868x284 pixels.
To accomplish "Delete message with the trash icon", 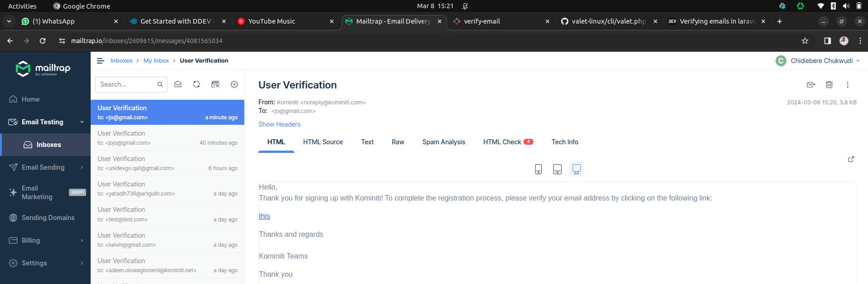I will pyautogui.click(x=829, y=85).
